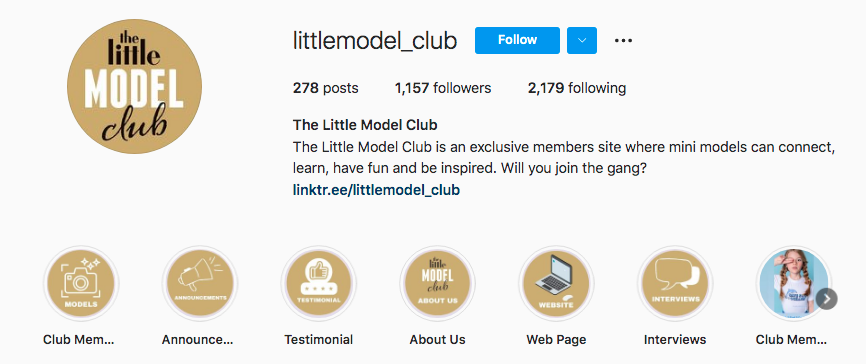Image resolution: width=866 pixels, height=364 pixels.
Task: Open the Announcements megaphone highlight
Action: point(200,283)
